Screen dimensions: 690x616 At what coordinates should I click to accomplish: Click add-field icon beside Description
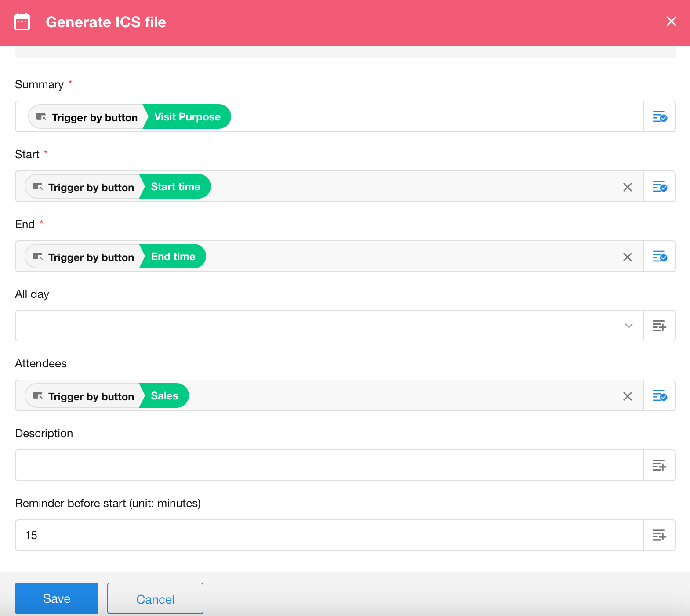pyautogui.click(x=659, y=466)
